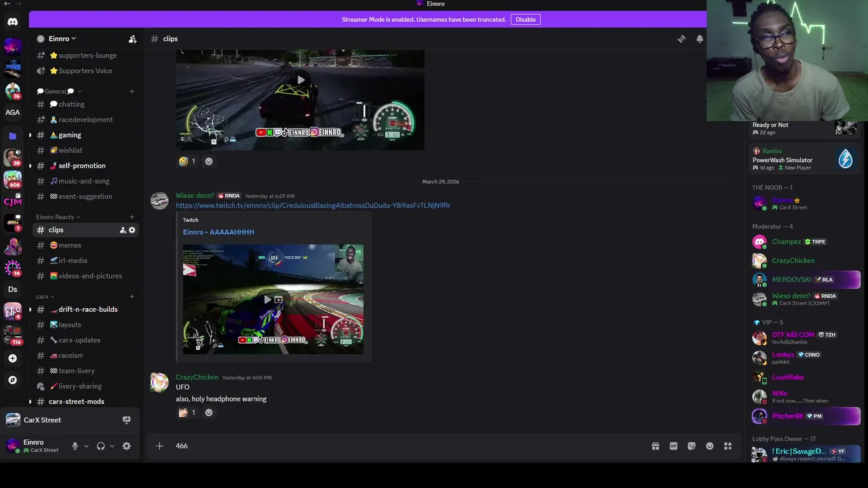Open the threads icon in channel header
This screenshot has width=868, height=488.
[x=682, y=39]
